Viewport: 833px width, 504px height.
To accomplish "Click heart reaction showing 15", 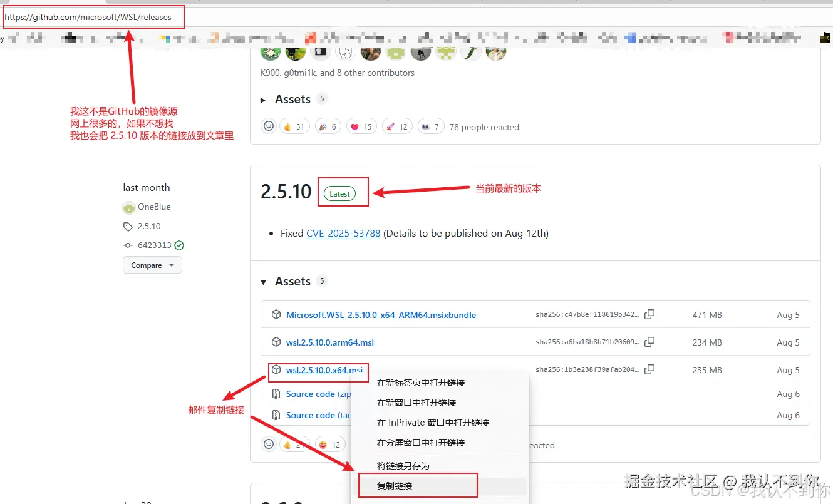I will [361, 126].
